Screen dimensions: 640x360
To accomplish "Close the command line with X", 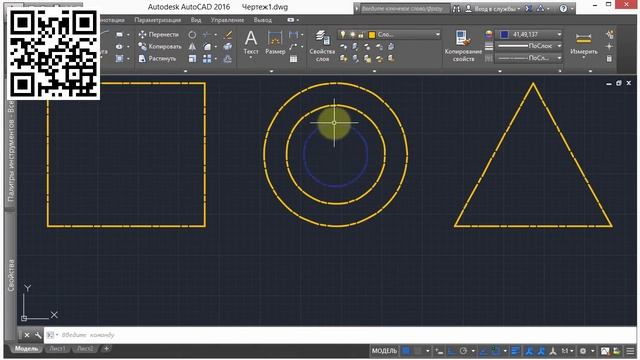I will [27, 335].
